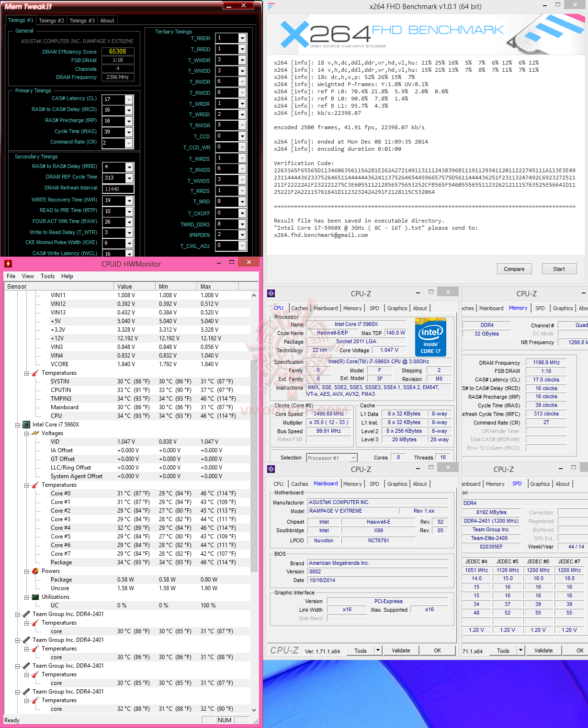Click the CPUID HWMonitor lightning title icon
The image size is (588, 728).
[x=8, y=264]
